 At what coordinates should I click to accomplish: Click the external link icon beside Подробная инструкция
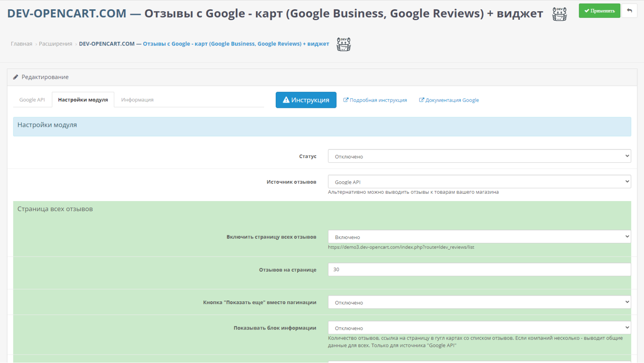point(346,100)
